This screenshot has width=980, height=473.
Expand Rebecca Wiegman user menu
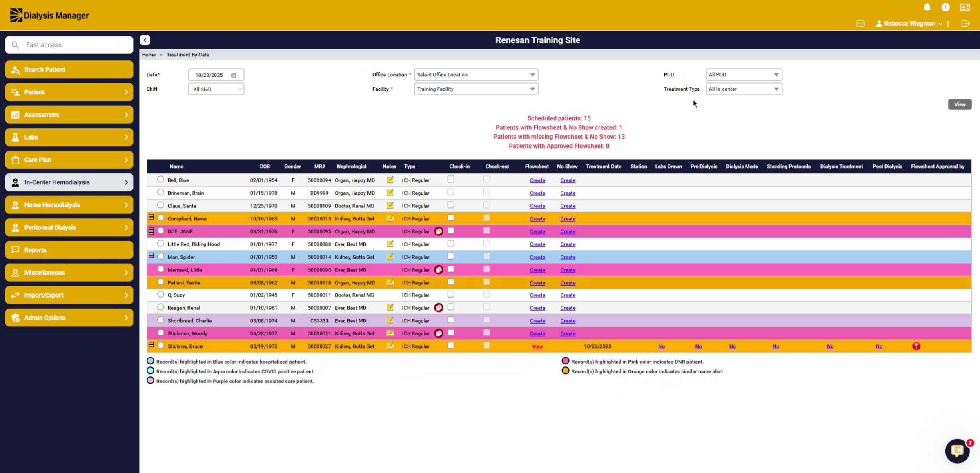909,24
